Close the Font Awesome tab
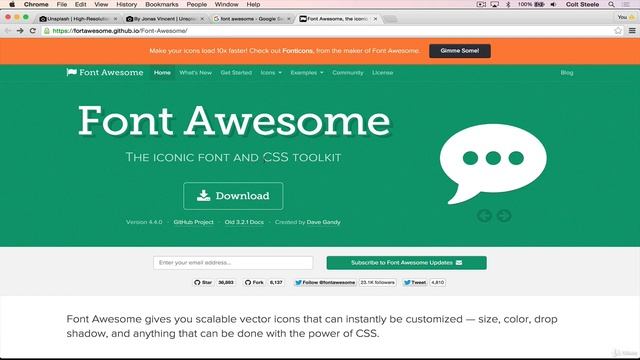Screen dimensions: 640x360 point(376,19)
